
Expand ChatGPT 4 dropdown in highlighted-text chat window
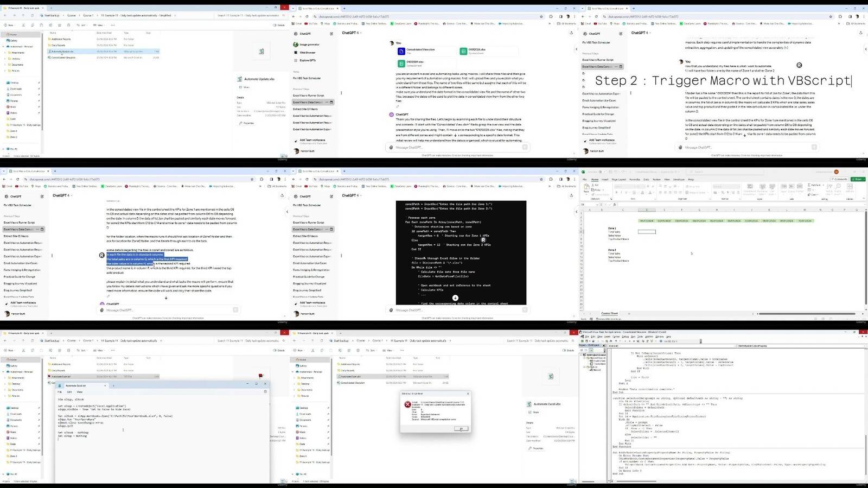(62, 196)
